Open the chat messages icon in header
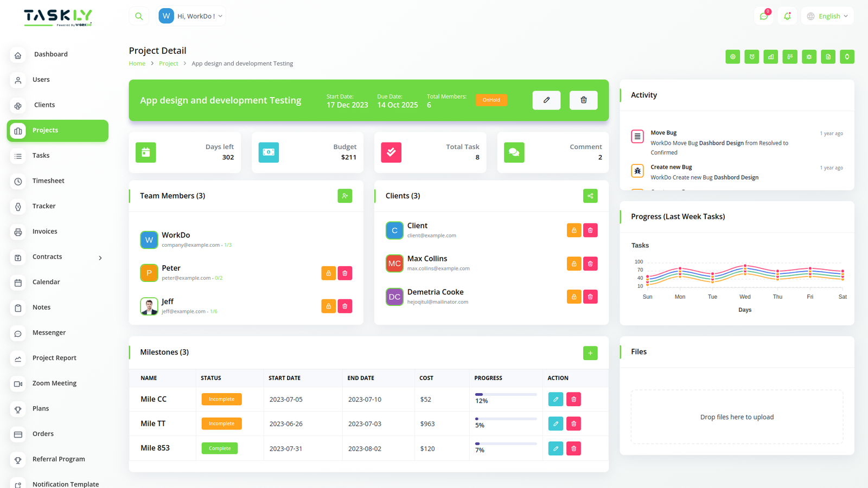 763,16
